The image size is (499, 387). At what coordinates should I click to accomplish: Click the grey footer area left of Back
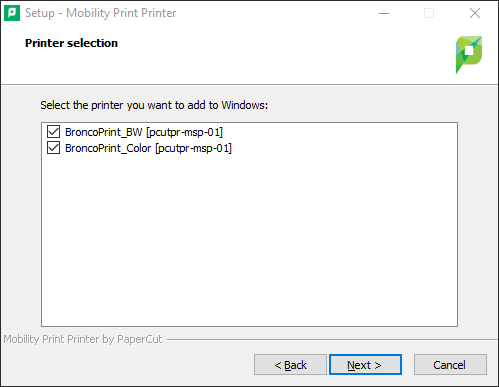(127, 365)
